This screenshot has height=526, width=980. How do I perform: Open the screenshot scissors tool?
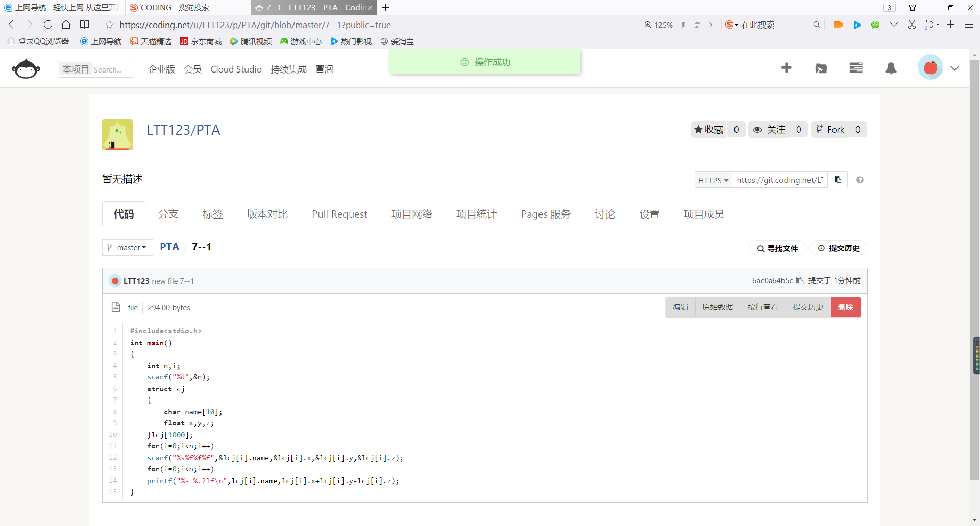click(x=912, y=25)
